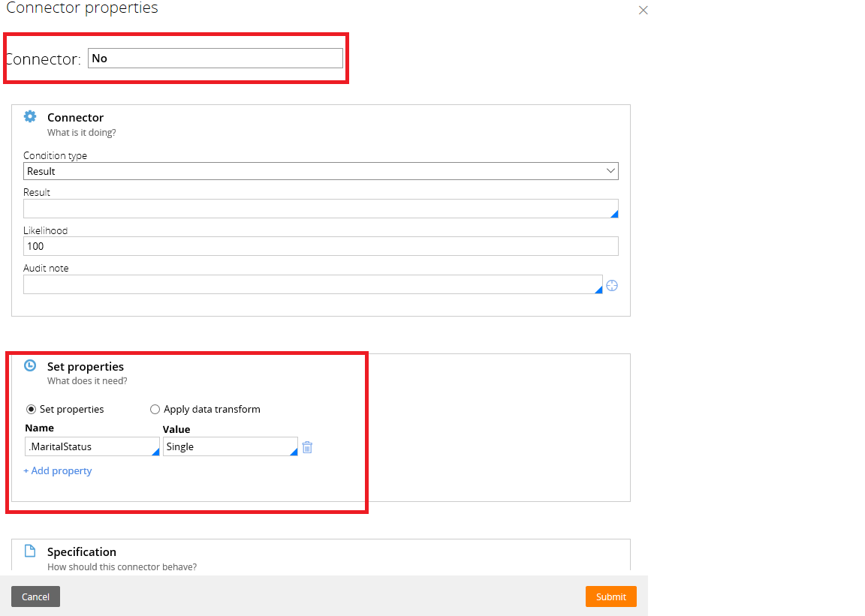Click the 'Set properties' section heading
Viewport: 865px width, 616px height.
point(86,367)
